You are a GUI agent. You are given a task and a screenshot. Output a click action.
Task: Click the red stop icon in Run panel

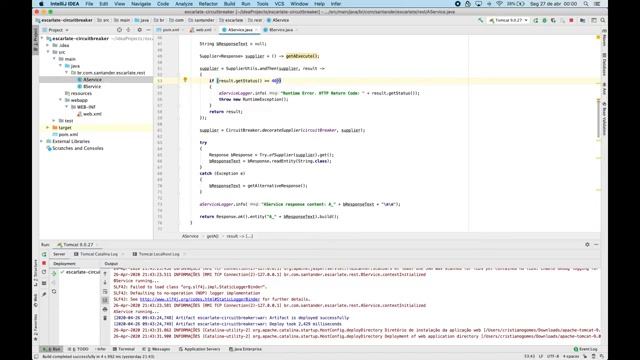[x=44, y=263]
